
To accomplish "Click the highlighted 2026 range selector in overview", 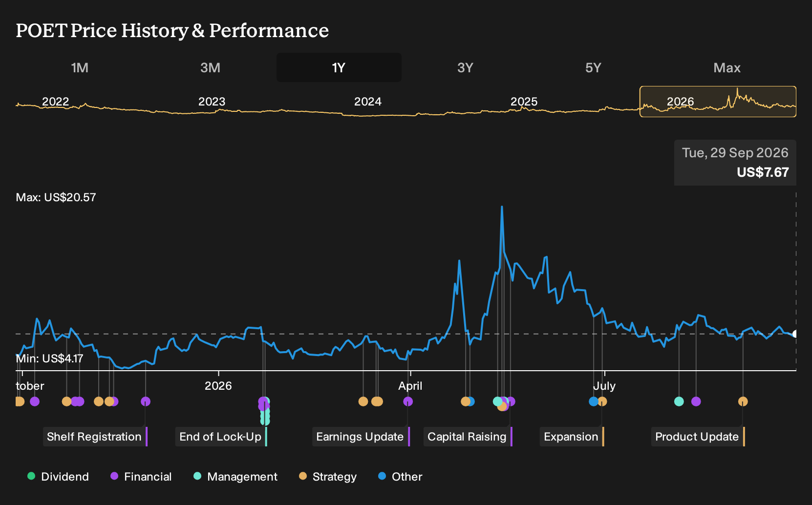I will (718, 102).
